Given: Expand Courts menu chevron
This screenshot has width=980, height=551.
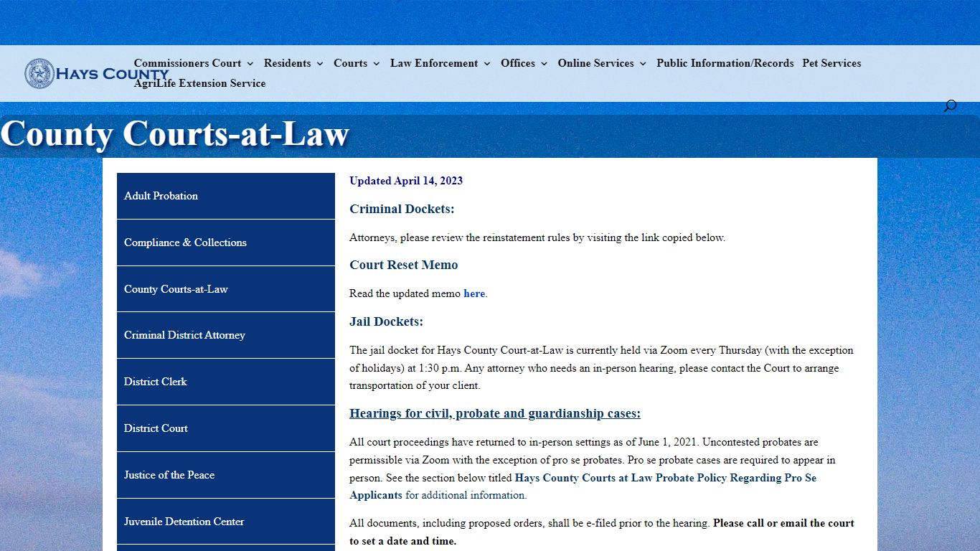Looking at the screenshot, I should tap(376, 64).
